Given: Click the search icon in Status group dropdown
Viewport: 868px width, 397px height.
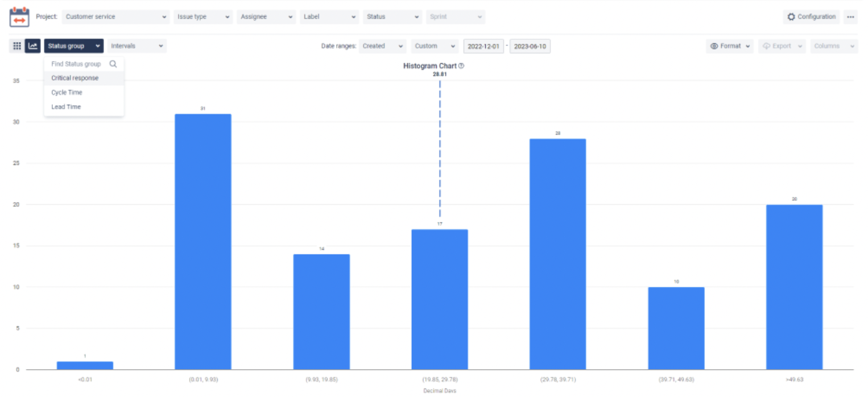Looking at the screenshot, I should click(x=113, y=64).
